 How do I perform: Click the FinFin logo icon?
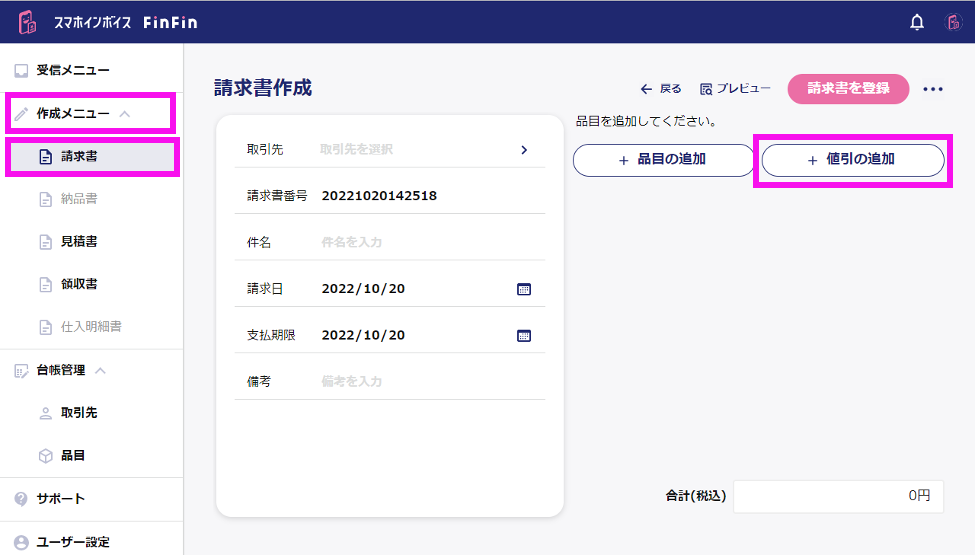tap(27, 22)
